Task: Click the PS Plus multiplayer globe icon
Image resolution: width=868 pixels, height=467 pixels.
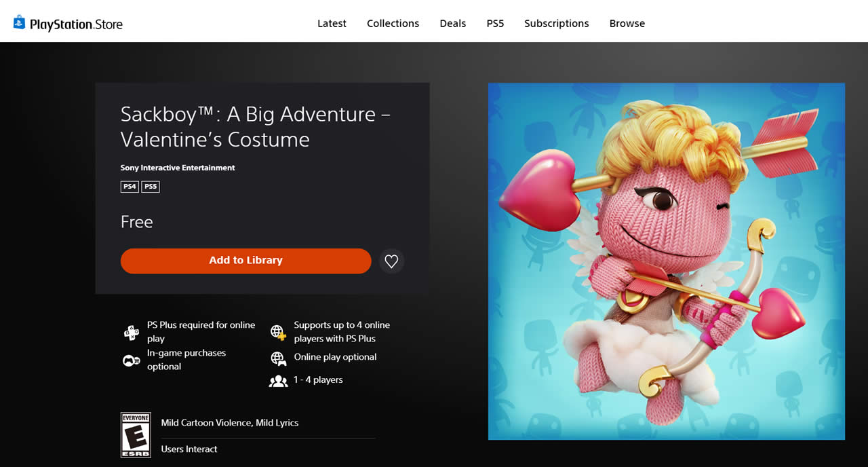Action: pyautogui.click(x=277, y=331)
